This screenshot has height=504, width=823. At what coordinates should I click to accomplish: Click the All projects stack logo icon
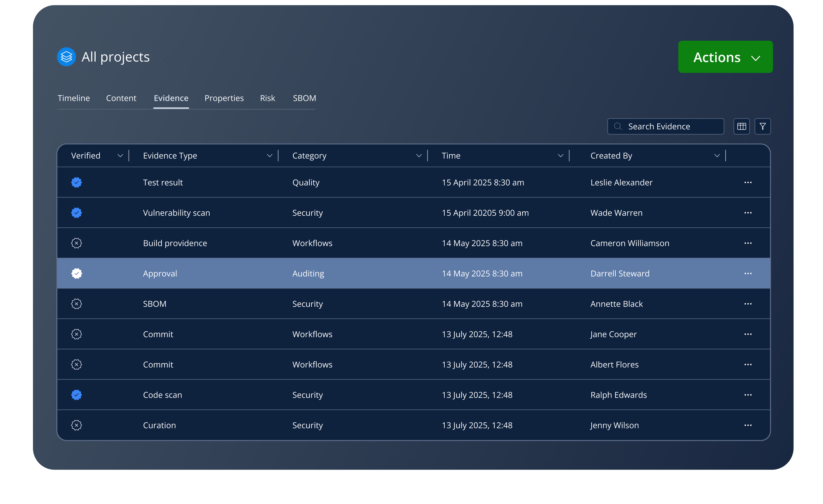tap(66, 57)
